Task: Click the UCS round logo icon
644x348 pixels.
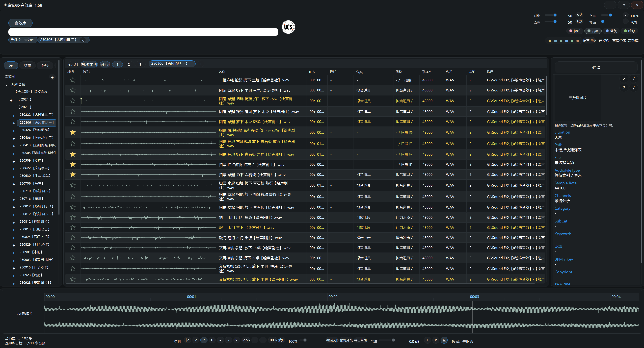Action: pyautogui.click(x=288, y=27)
